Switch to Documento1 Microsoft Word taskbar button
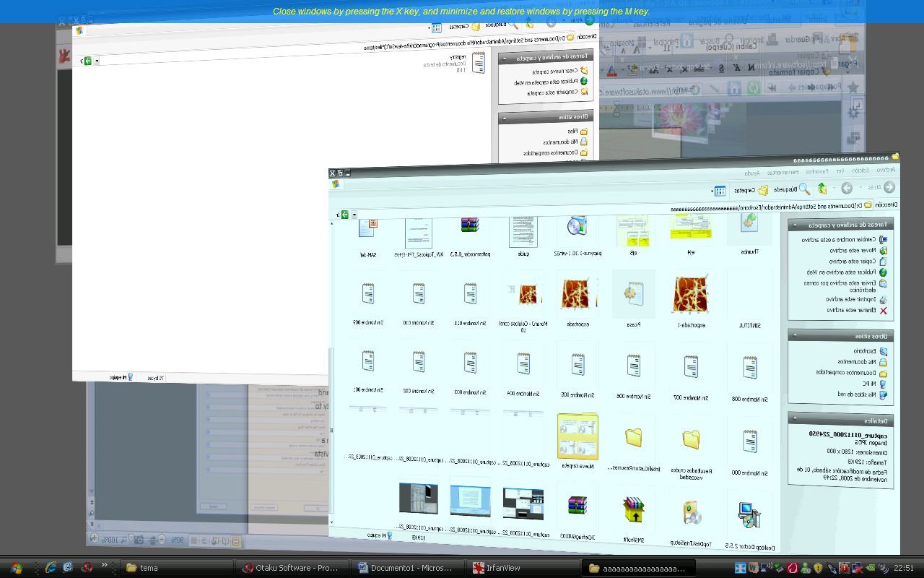Viewport: 924px width, 578px height. (408, 568)
